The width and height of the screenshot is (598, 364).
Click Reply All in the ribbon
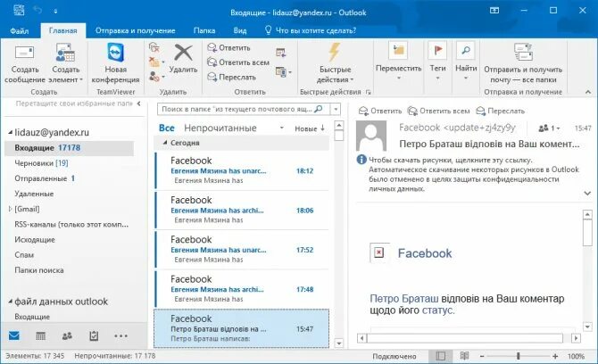[238, 62]
